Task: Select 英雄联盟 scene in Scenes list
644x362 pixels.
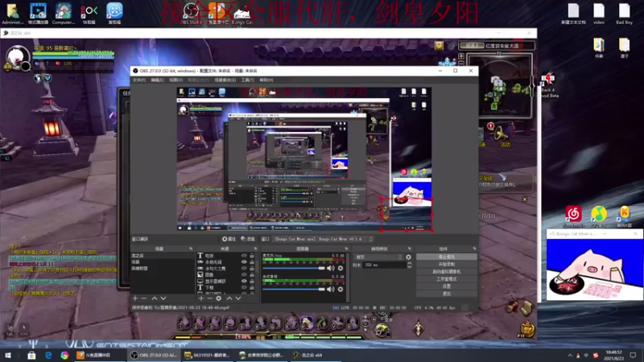Action: pos(162,269)
